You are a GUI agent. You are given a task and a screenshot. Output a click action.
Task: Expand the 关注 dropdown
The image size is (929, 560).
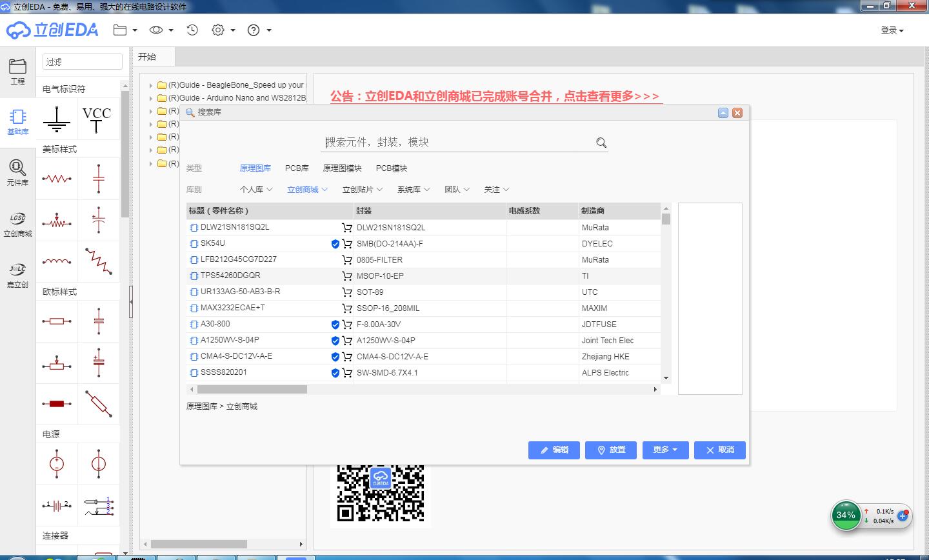point(497,190)
